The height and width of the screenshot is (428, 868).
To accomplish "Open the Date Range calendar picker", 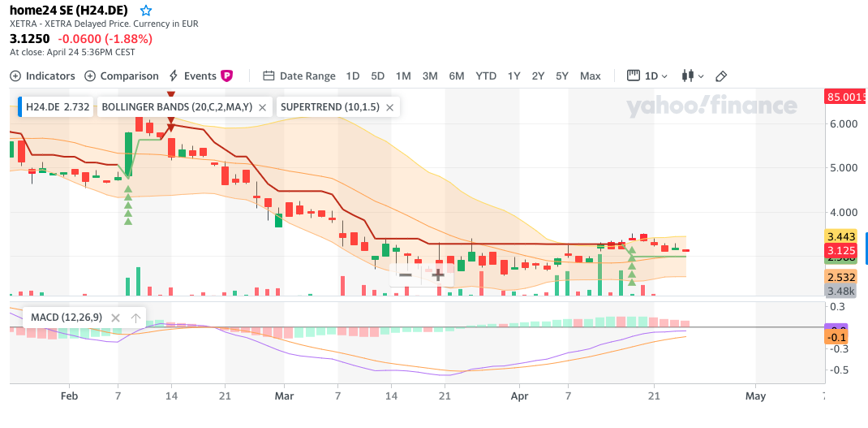I will (299, 76).
